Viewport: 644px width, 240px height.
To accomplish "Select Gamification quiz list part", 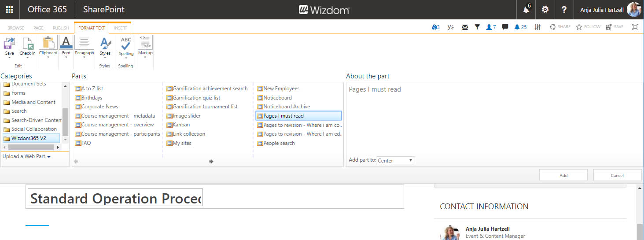I will click(193, 98).
